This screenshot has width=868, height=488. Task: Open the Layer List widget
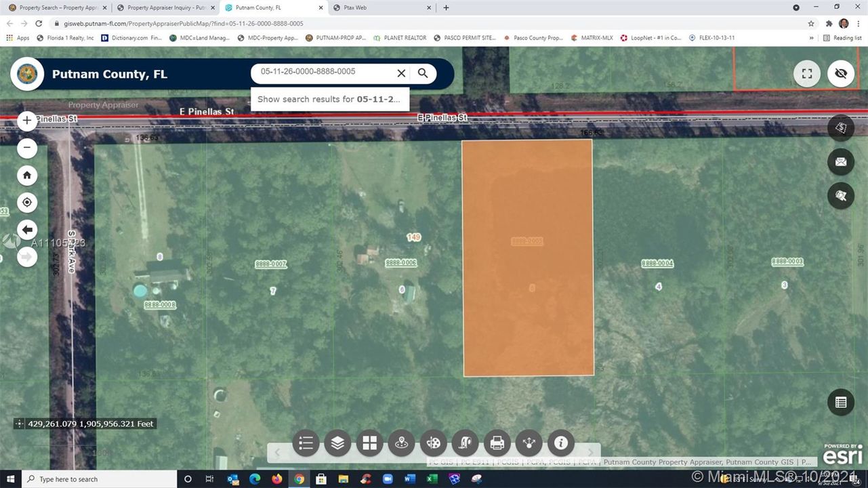point(337,443)
